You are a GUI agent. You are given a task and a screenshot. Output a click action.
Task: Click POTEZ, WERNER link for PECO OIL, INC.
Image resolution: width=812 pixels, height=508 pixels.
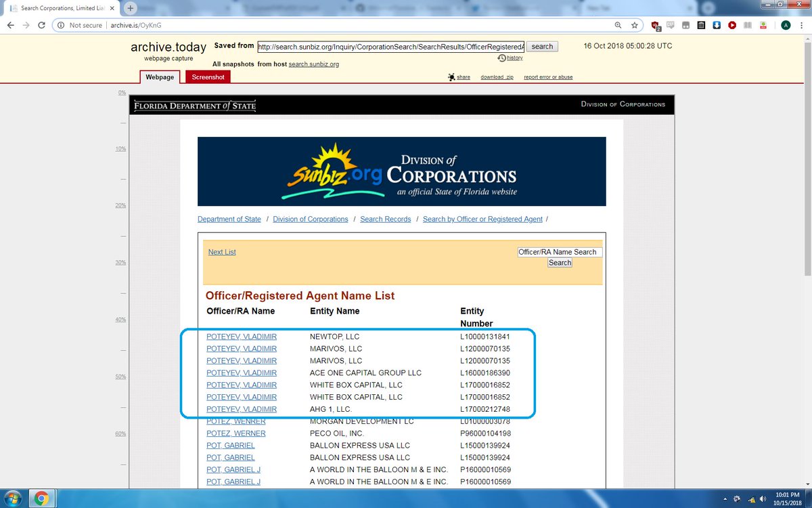tap(236, 433)
